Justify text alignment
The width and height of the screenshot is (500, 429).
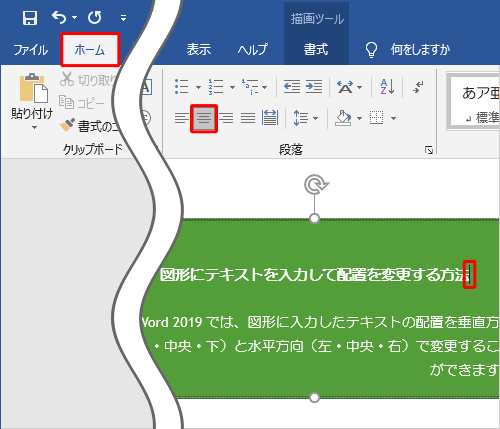(248, 118)
